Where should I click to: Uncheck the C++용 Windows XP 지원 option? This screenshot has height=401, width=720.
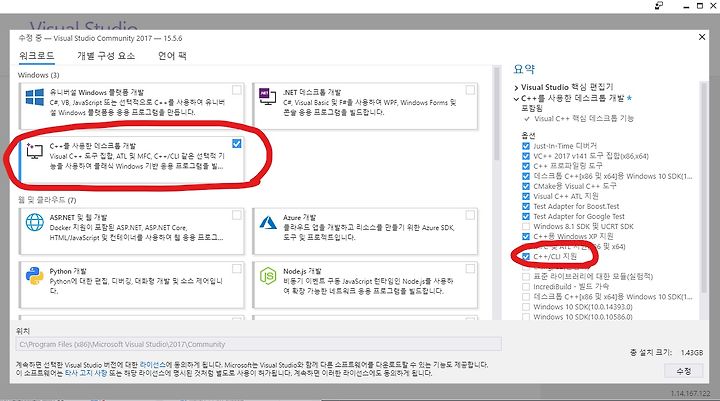pyautogui.click(x=526, y=237)
